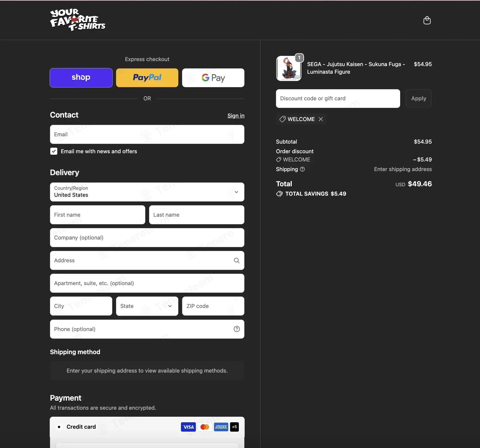Uncheck Email me with news and offers
This screenshot has height=448, width=480.
[x=54, y=151]
